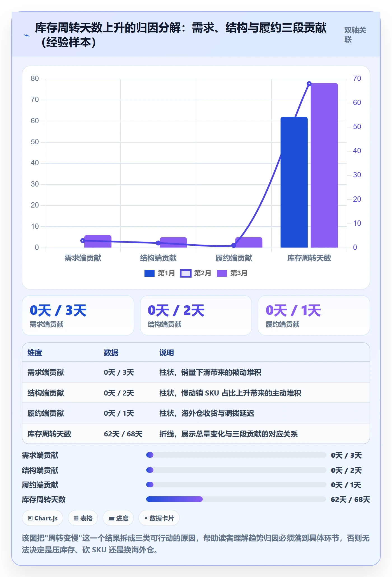Click the lightning bolt icon beside the title
Viewport: 392px width, 577px height.
point(27,35)
